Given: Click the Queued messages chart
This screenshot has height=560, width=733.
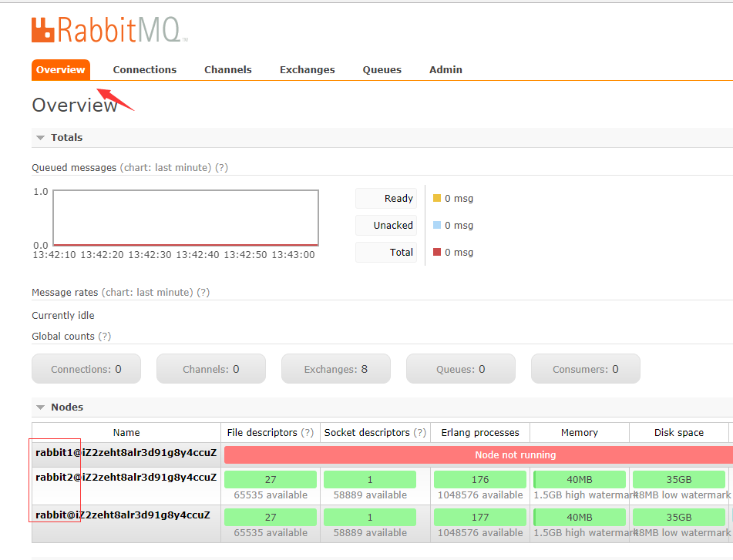Looking at the screenshot, I should pos(186,218).
